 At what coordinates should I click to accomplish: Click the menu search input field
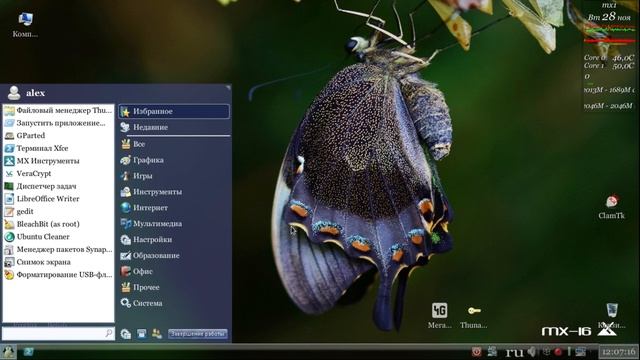tap(58, 333)
